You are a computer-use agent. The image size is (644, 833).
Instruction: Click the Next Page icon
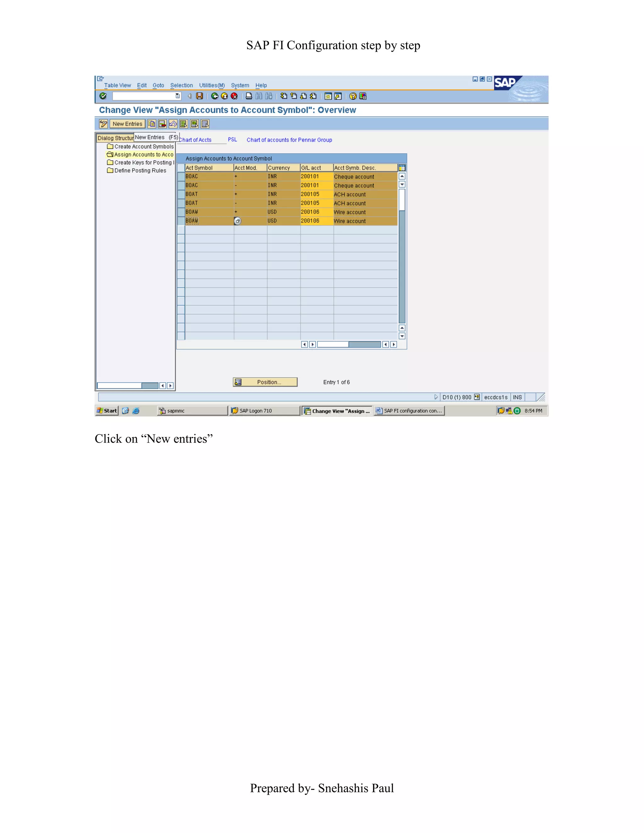pyautogui.click(x=303, y=96)
